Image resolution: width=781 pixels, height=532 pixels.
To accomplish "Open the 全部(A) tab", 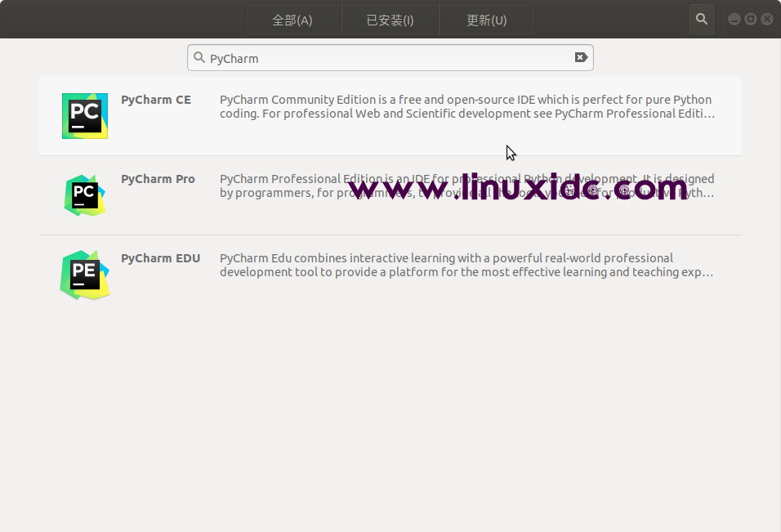I will (x=293, y=20).
